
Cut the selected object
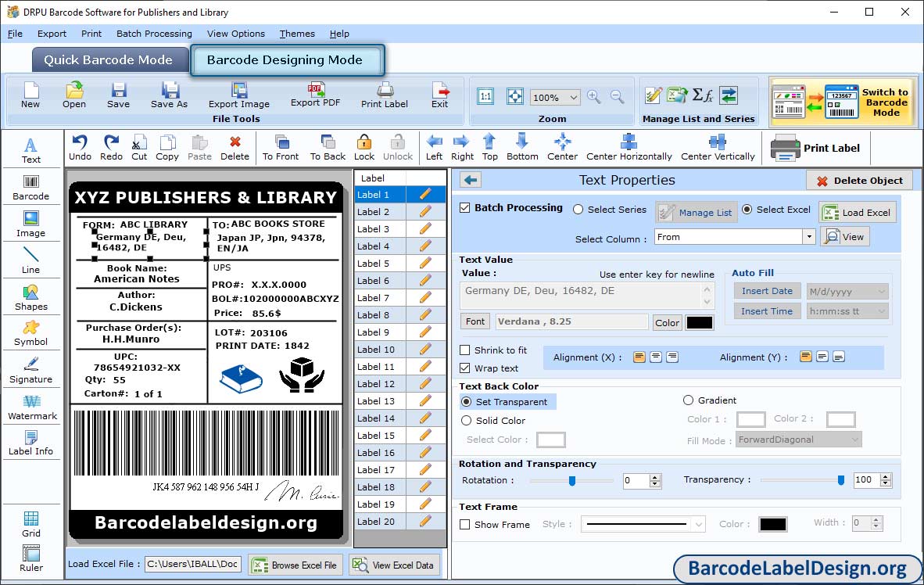140,148
